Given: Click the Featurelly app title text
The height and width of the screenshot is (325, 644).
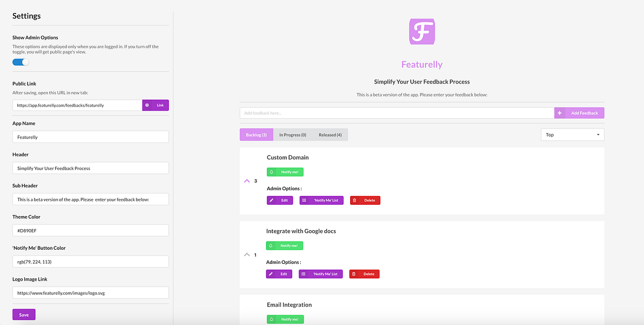Looking at the screenshot, I should coord(422,64).
